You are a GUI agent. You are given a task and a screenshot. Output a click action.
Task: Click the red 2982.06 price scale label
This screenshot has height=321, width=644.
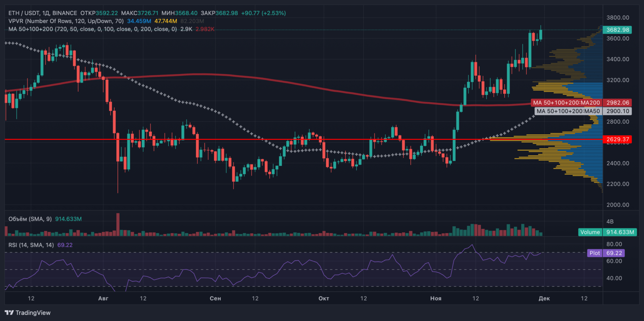[x=617, y=103]
